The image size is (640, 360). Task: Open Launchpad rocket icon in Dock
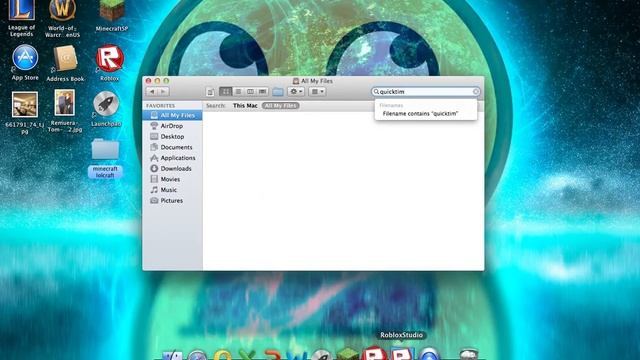pyautogui.click(x=322, y=355)
